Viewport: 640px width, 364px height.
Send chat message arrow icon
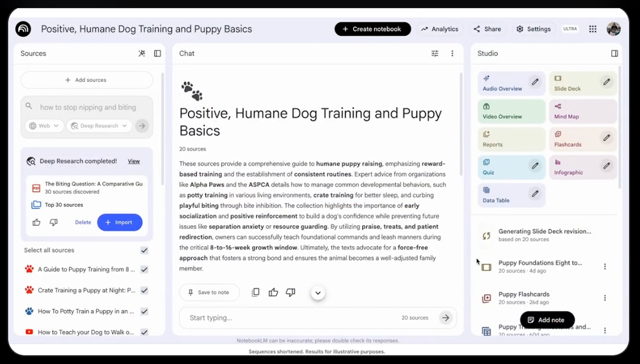tap(445, 318)
